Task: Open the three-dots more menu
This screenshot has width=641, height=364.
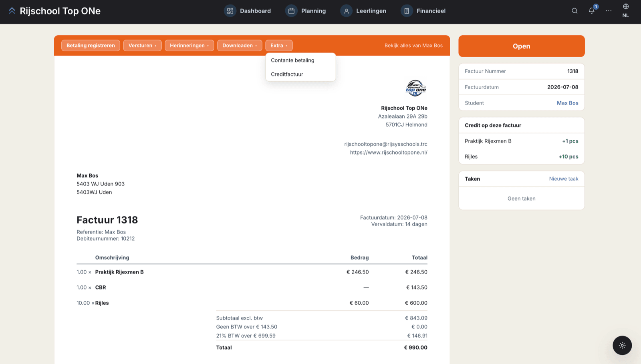Action: pos(609,11)
